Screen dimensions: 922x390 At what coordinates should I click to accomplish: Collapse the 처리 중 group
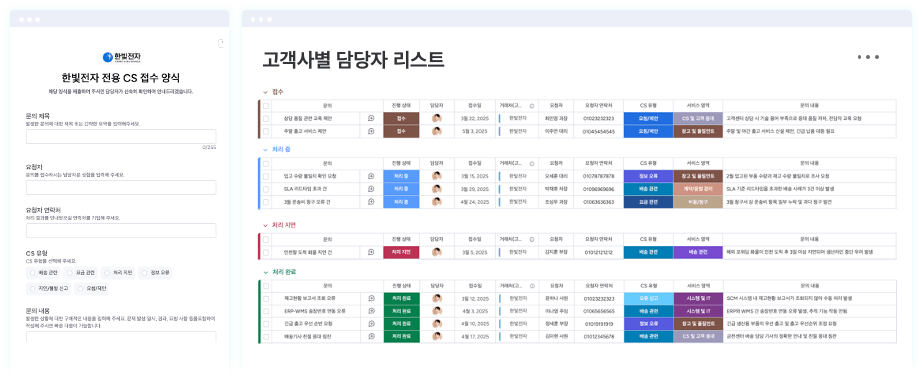point(265,149)
